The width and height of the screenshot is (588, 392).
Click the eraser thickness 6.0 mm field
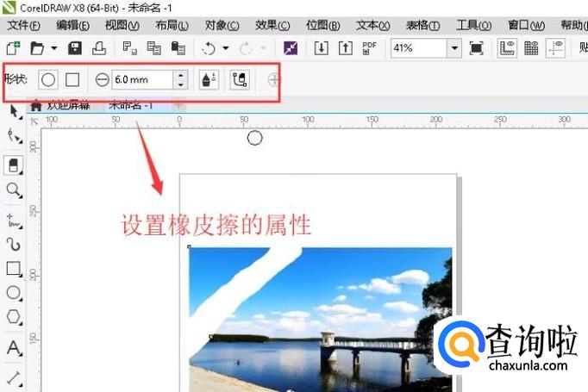click(x=142, y=79)
